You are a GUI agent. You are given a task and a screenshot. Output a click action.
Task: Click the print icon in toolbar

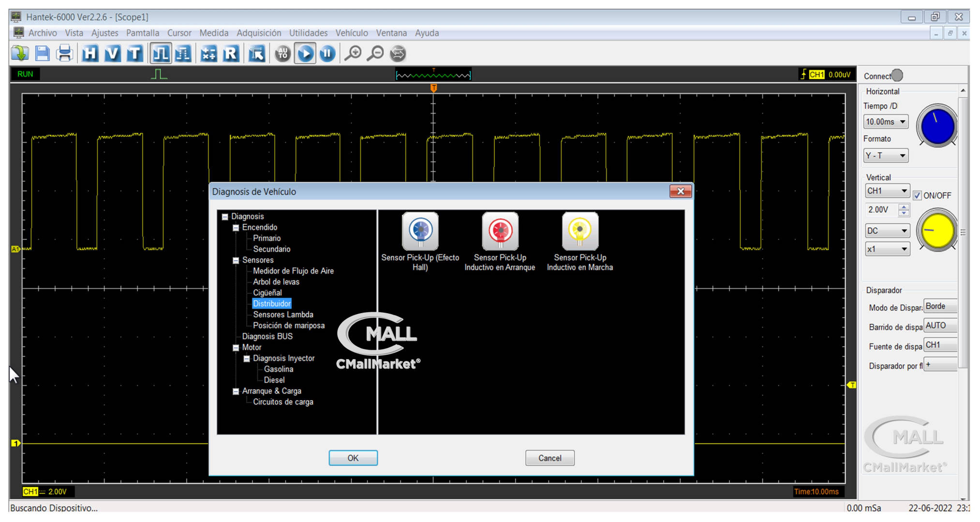click(x=64, y=53)
